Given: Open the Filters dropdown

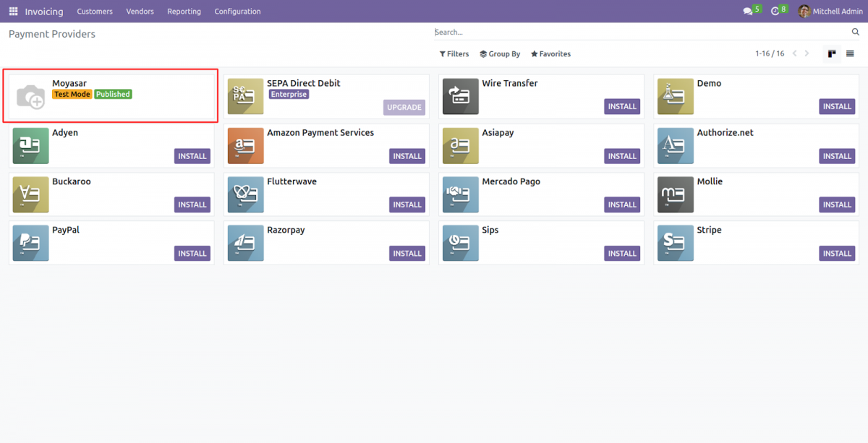Looking at the screenshot, I should pos(454,53).
